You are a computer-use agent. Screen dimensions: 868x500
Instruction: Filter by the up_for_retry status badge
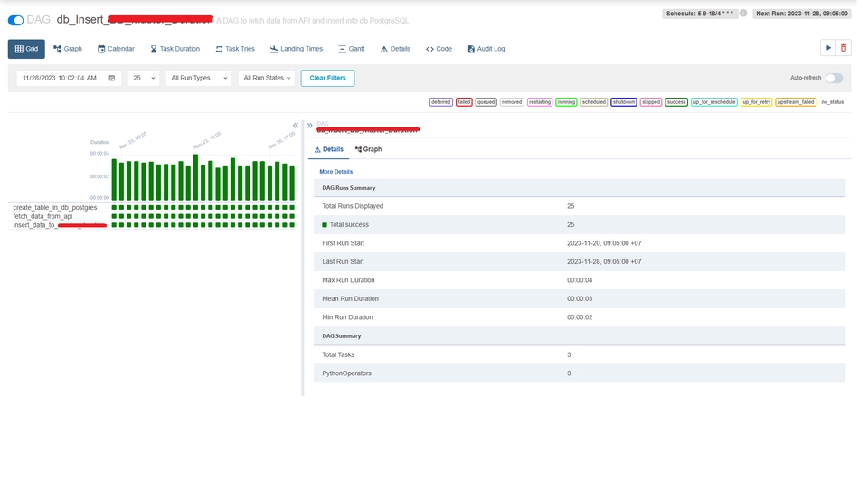point(756,102)
